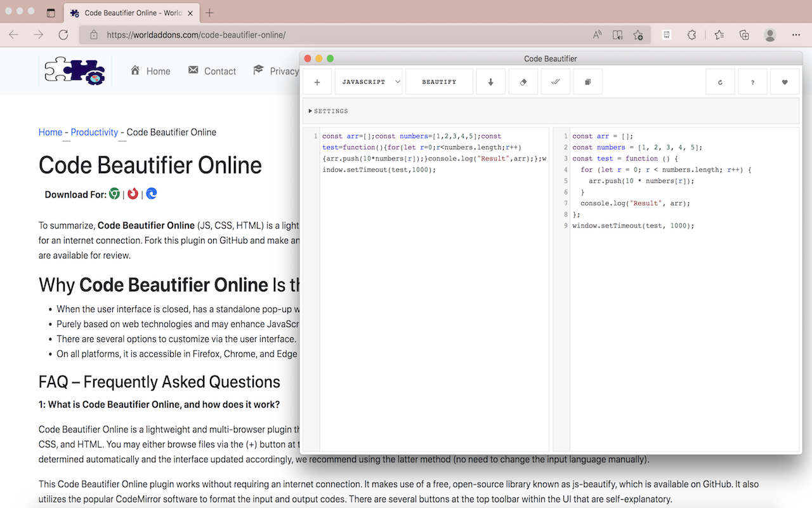Open help via the question mark icon

(x=753, y=82)
